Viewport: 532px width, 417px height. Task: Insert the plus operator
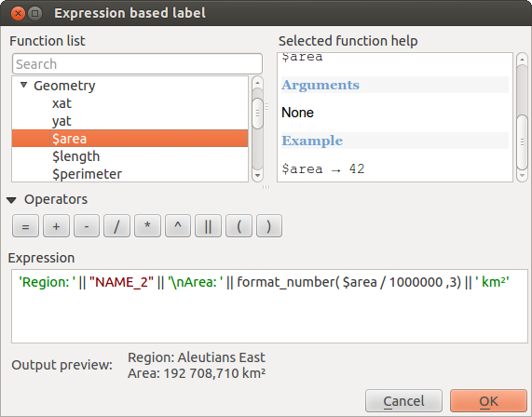coord(56,226)
